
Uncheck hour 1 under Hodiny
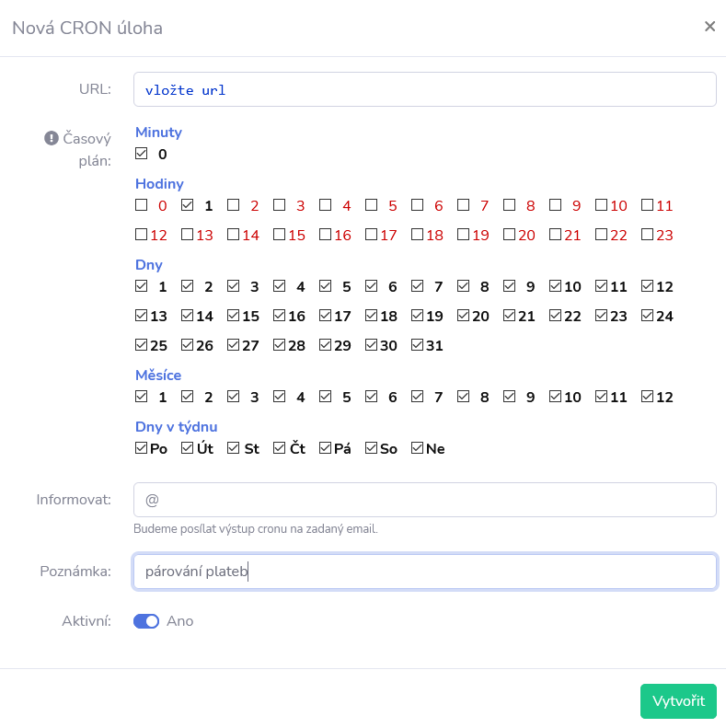(188, 205)
